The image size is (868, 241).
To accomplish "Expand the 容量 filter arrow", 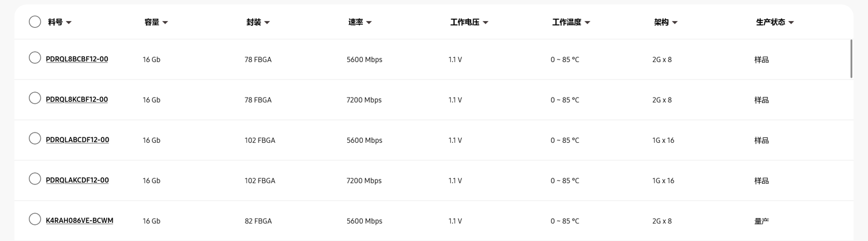I will coord(165,22).
